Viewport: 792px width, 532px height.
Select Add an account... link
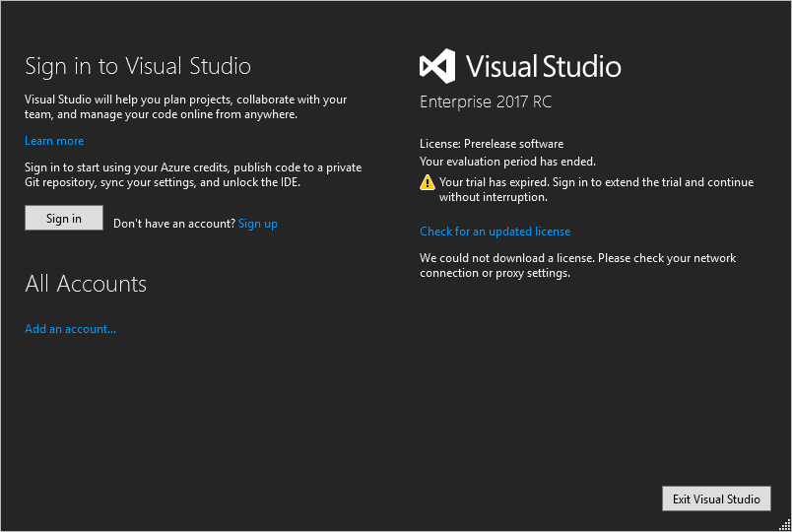[70, 329]
